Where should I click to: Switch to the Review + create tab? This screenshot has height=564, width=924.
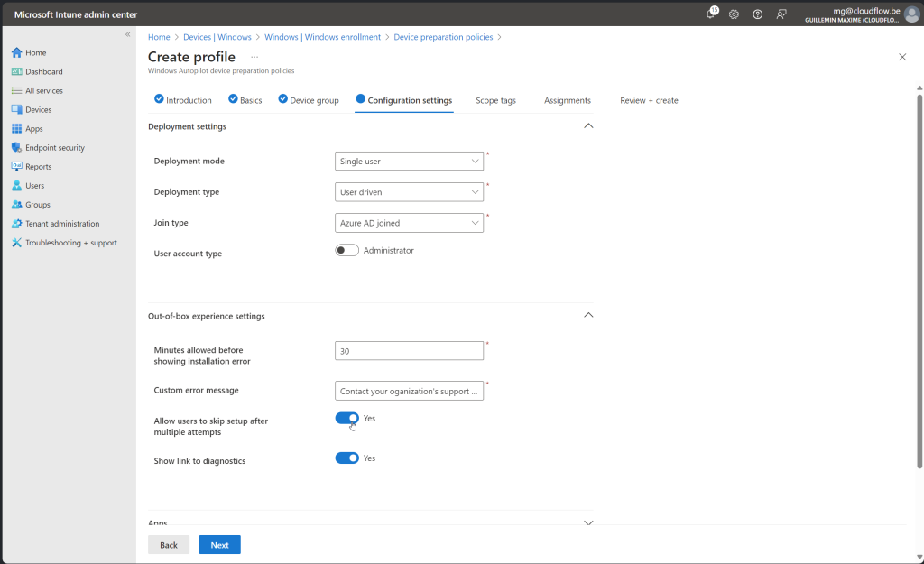[649, 100]
